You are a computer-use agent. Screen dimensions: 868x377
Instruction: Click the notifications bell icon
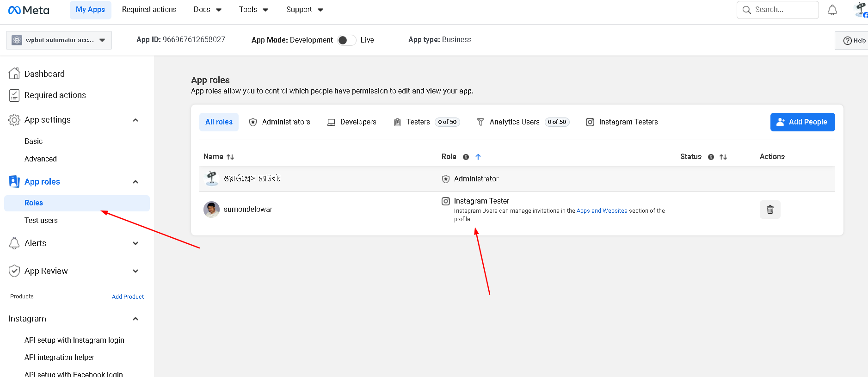pos(832,10)
